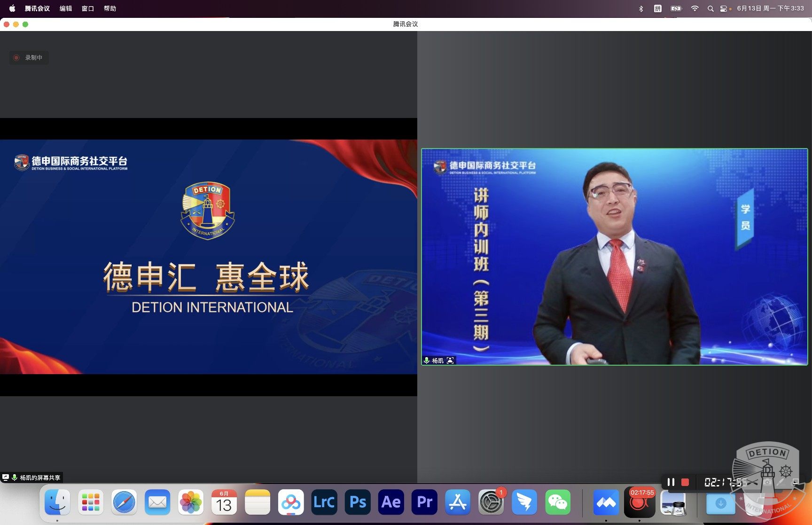Open the 帮助 menu
The height and width of the screenshot is (525, 812).
tap(110, 8)
